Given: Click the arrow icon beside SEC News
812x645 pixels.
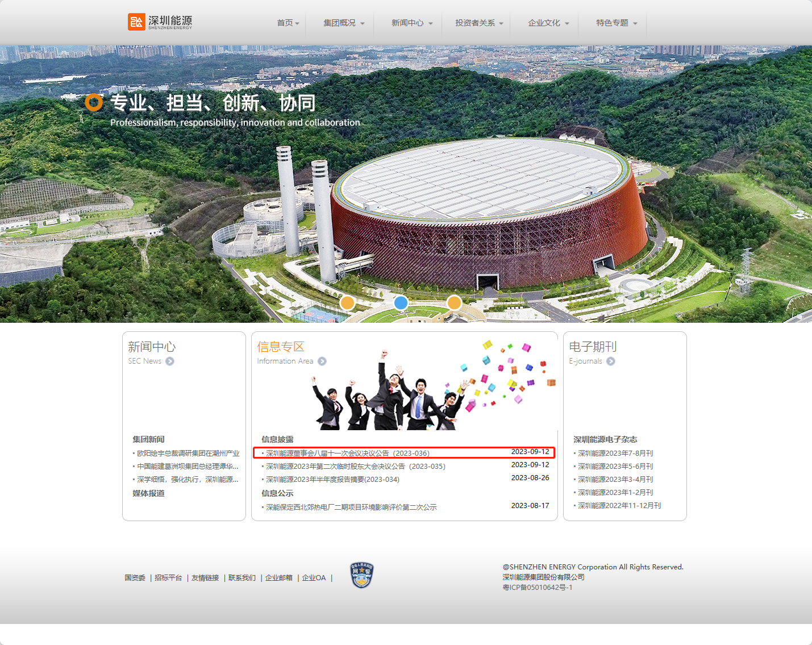Looking at the screenshot, I should [170, 361].
